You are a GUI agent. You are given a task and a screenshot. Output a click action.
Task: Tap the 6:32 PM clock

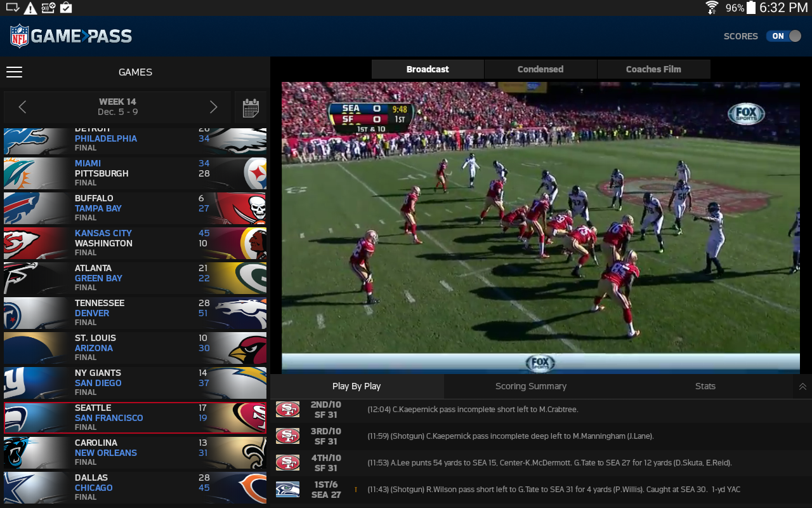pos(783,8)
